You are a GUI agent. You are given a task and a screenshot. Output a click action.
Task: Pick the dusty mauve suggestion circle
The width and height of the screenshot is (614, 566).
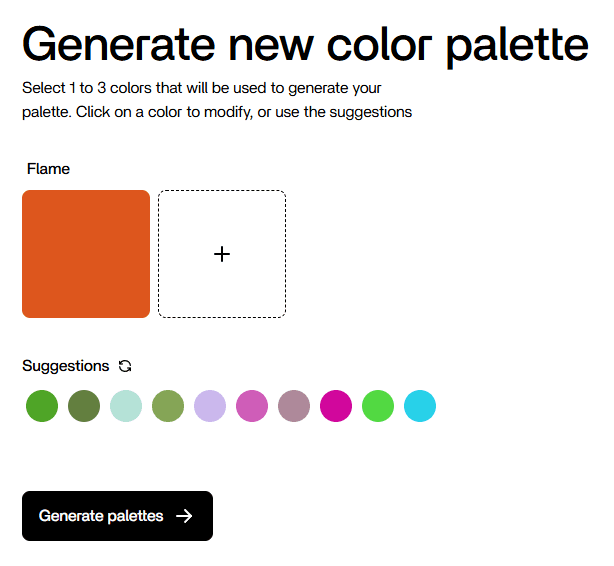click(294, 406)
